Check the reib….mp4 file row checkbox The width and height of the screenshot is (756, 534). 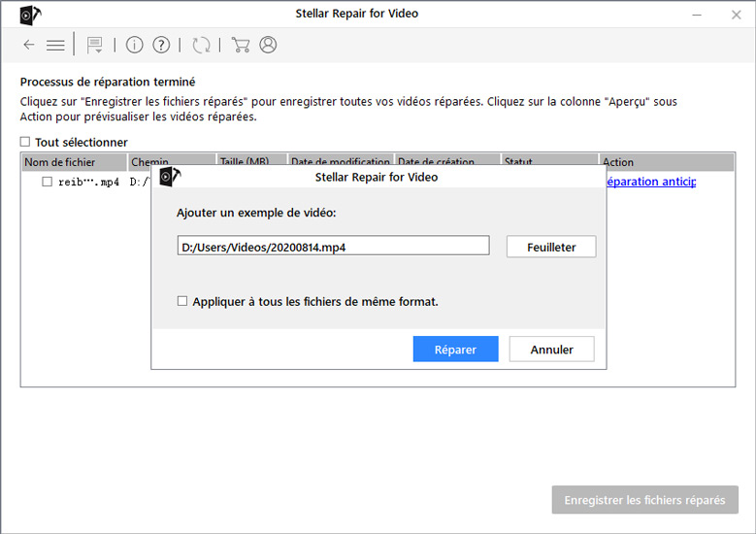tap(47, 182)
